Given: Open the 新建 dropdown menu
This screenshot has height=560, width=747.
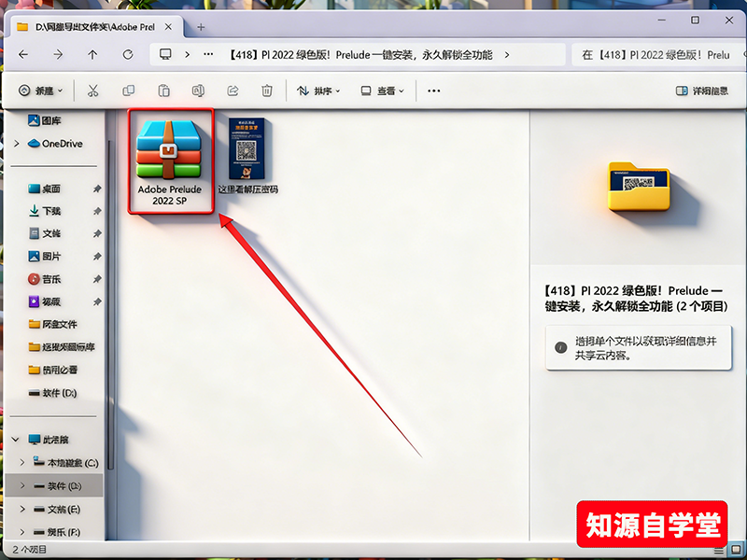Looking at the screenshot, I should (41, 91).
